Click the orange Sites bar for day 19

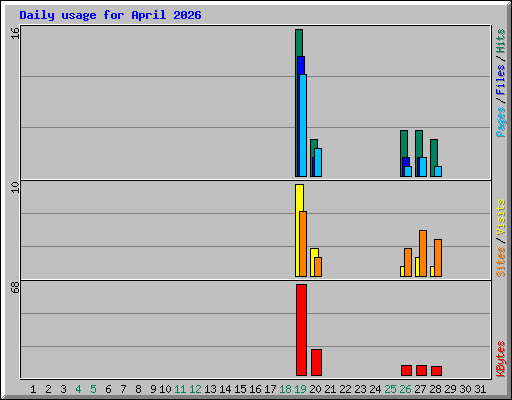[303, 244]
